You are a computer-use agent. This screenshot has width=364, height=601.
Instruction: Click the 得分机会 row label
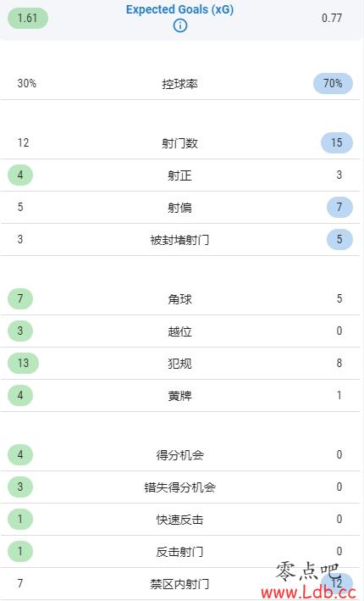[x=180, y=455]
